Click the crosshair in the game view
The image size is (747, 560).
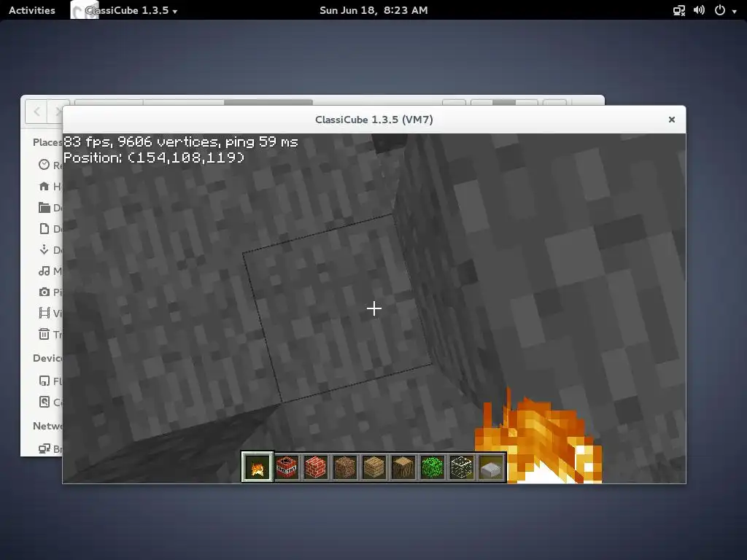tap(374, 308)
